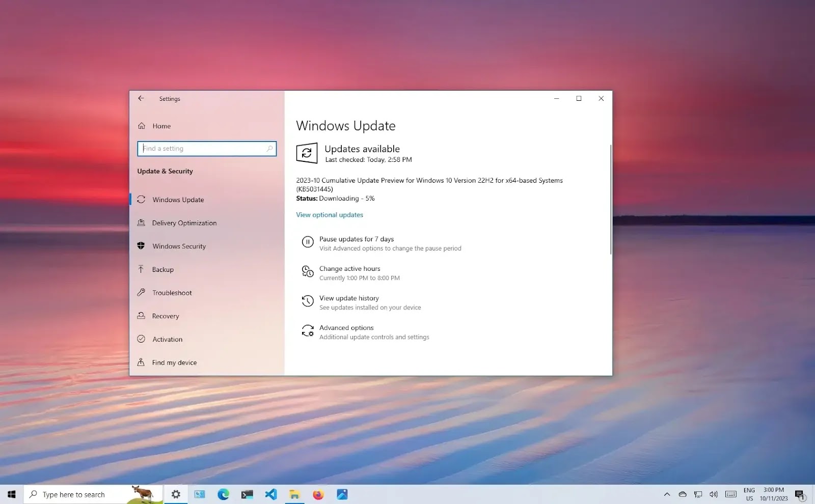This screenshot has height=504, width=815.
Task: Click the Delivery Optimization icon
Action: pyautogui.click(x=141, y=222)
